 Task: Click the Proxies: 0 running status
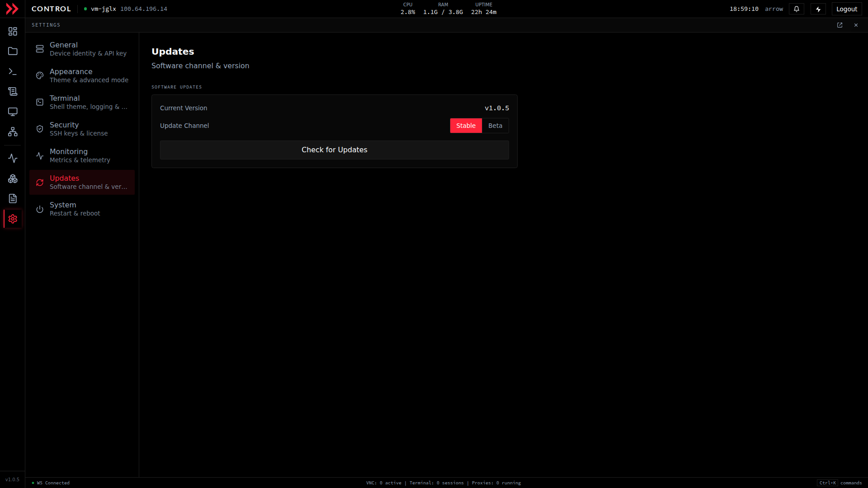click(496, 483)
